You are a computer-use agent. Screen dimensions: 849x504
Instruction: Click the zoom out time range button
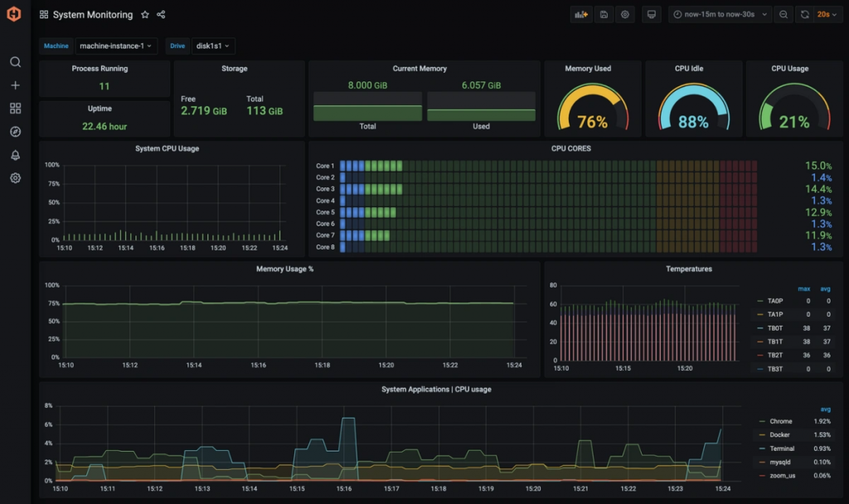point(784,15)
